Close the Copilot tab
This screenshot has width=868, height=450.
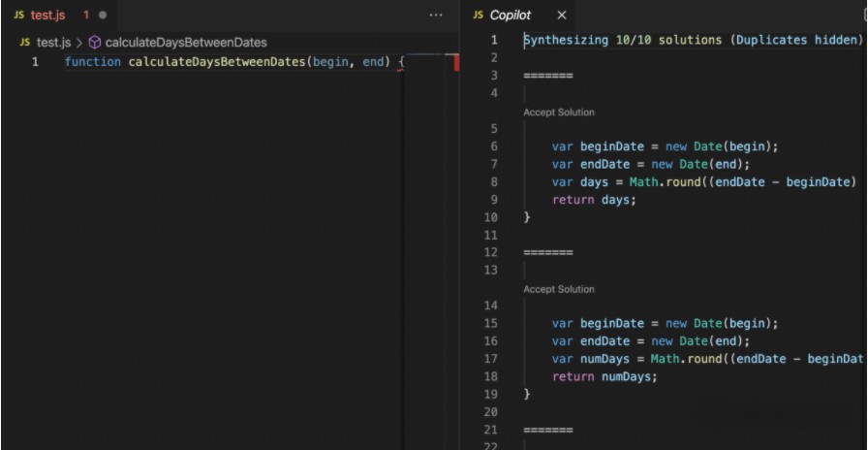tap(561, 16)
